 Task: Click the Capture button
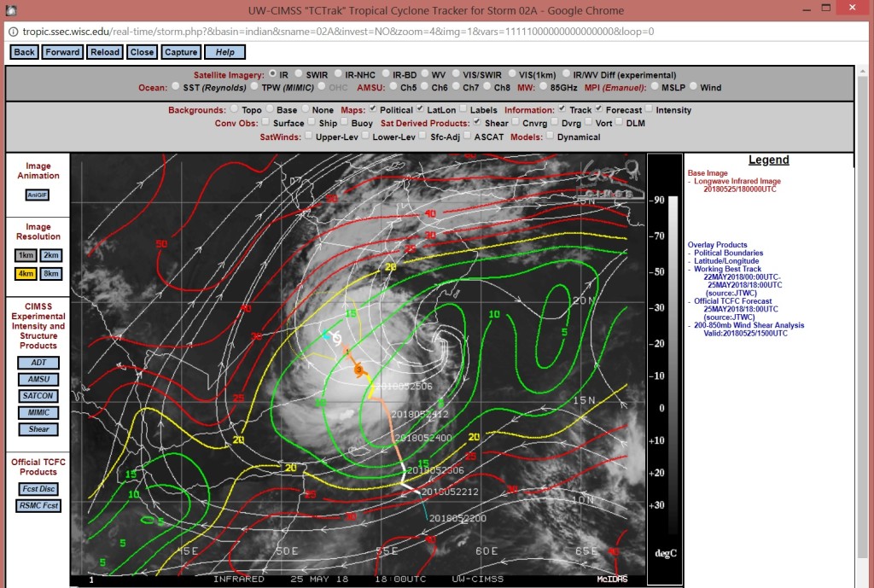pyautogui.click(x=181, y=52)
